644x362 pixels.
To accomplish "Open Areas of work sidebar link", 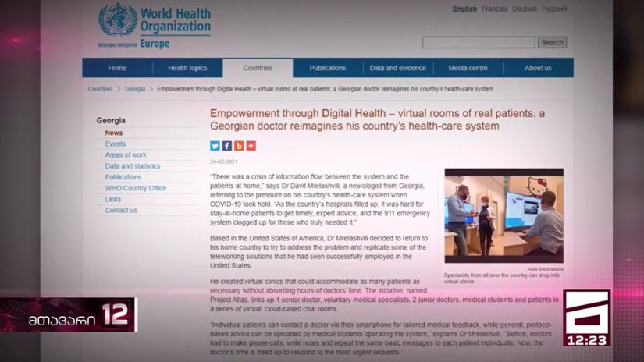I will pyautogui.click(x=126, y=155).
